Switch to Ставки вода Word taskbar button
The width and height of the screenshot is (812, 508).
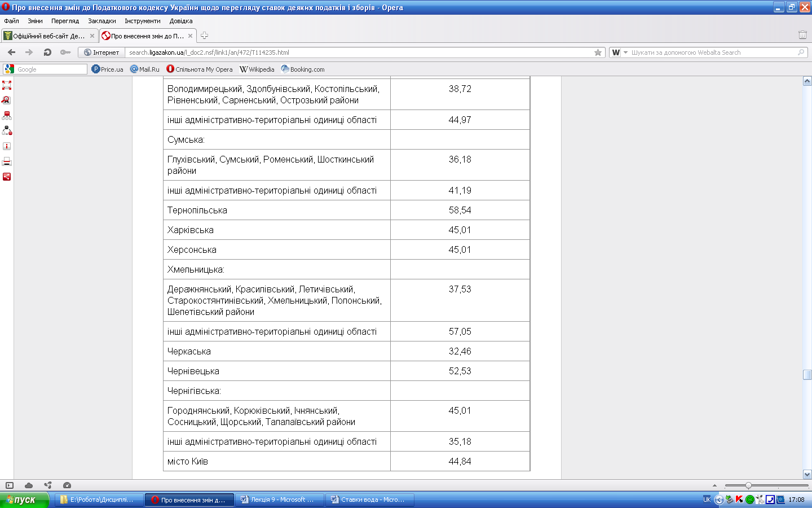[370, 500]
